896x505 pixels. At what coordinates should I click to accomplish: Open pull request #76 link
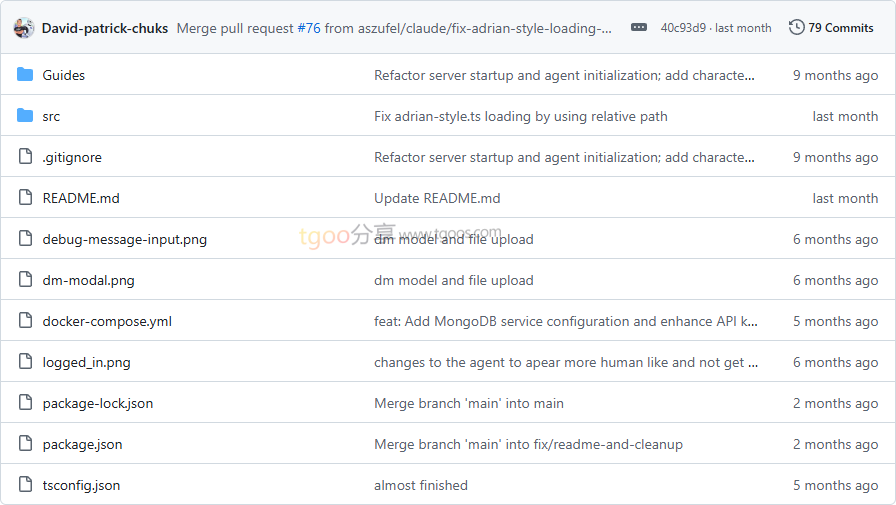[309, 28]
